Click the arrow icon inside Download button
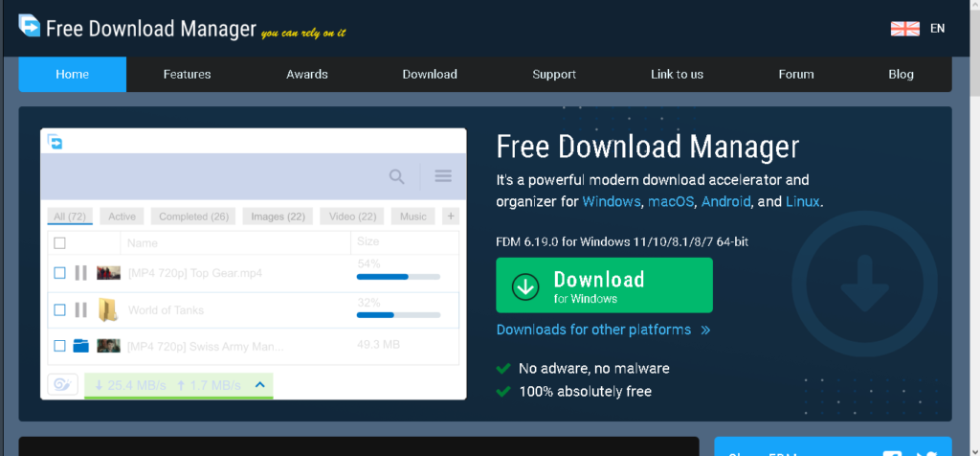 [525, 285]
